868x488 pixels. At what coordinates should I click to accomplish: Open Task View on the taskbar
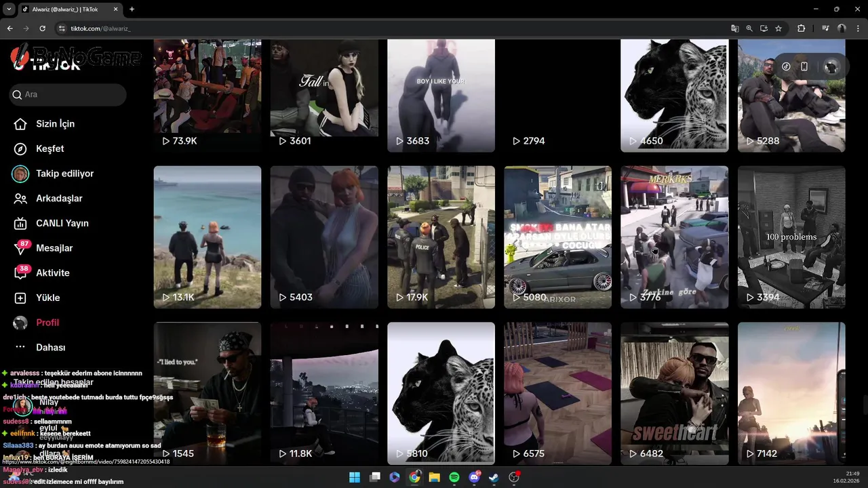(375, 477)
